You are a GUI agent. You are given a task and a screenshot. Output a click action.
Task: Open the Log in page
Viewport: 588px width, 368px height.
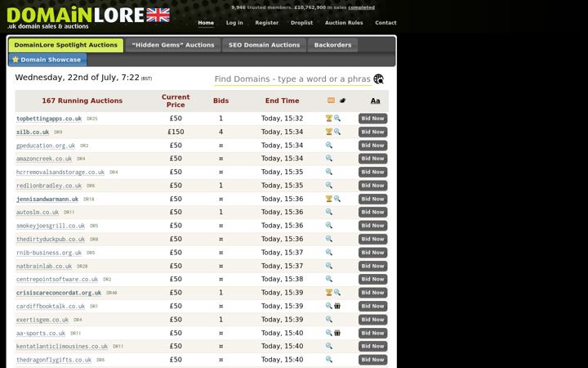click(x=234, y=23)
